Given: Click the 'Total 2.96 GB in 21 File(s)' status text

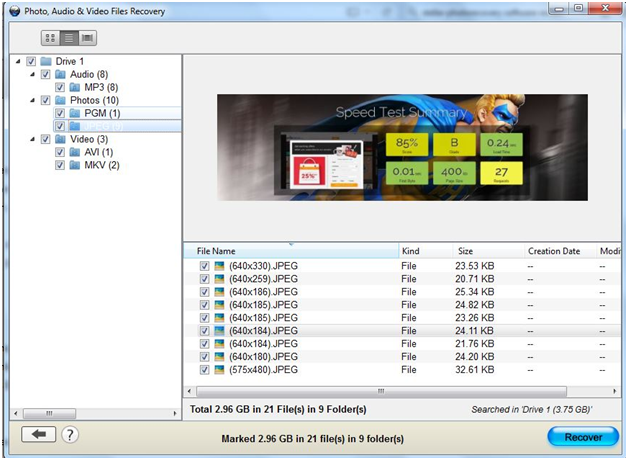Looking at the screenshot, I should coord(278,409).
